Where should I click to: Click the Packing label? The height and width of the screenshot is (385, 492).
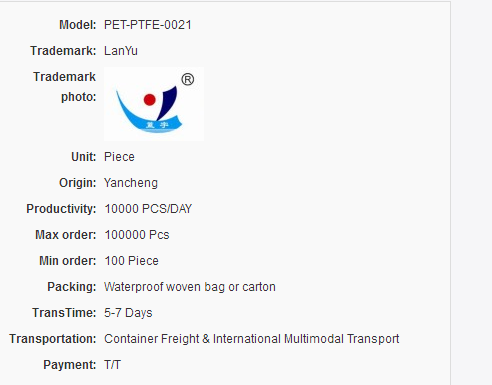(72, 287)
